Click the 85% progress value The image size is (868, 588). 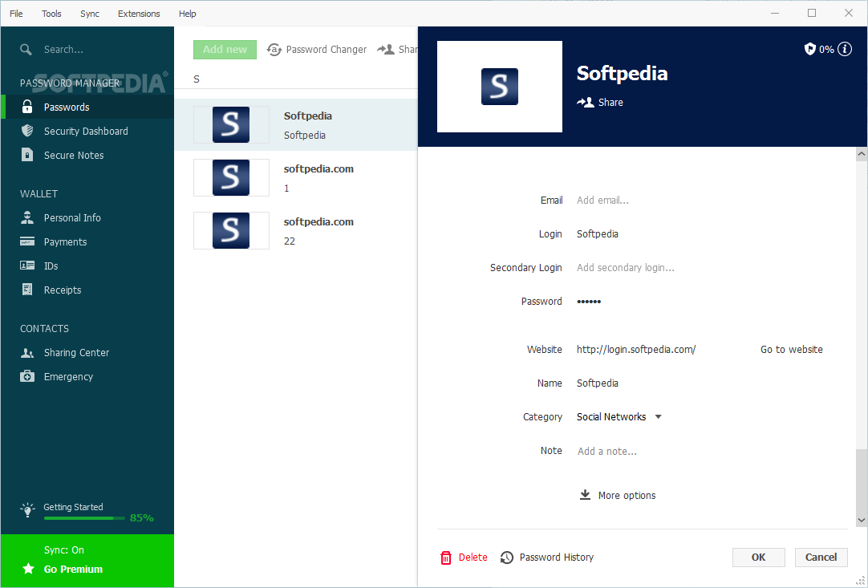coord(142,518)
